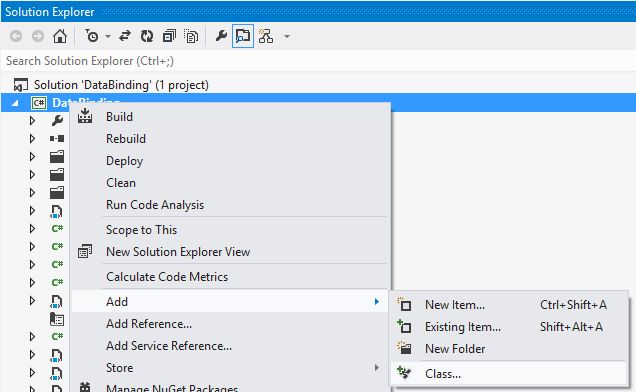Expand the Properties node with wrench icon
This screenshot has height=392, width=636.
click(32, 121)
